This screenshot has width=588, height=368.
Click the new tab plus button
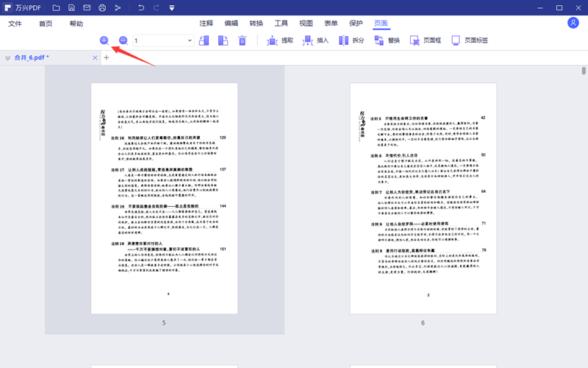pyautogui.click(x=106, y=57)
